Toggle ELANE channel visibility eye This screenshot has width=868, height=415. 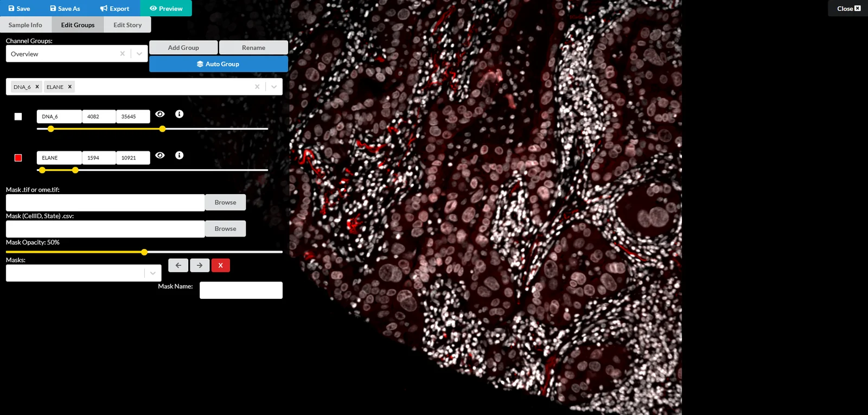tap(160, 155)
